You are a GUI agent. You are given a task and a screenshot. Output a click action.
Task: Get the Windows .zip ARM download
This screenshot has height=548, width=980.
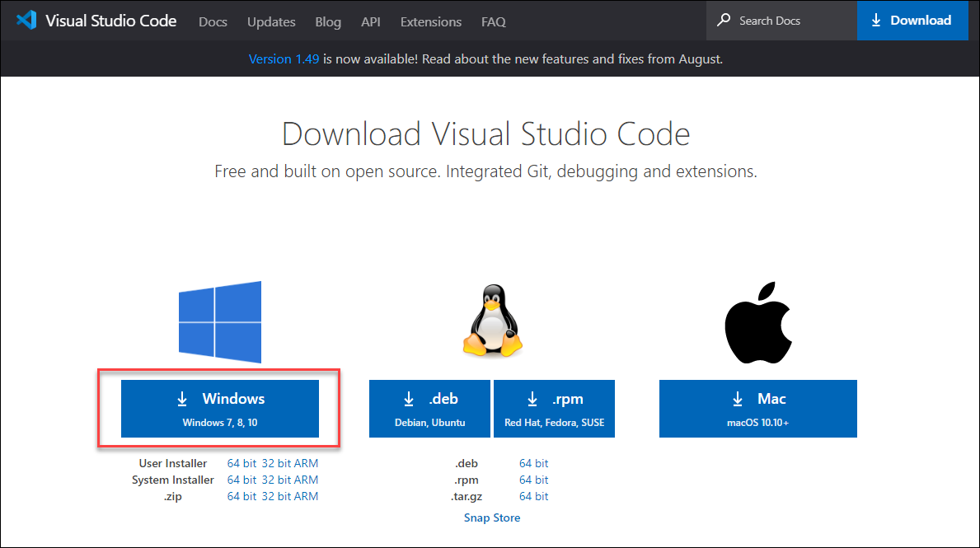[307, 496]
